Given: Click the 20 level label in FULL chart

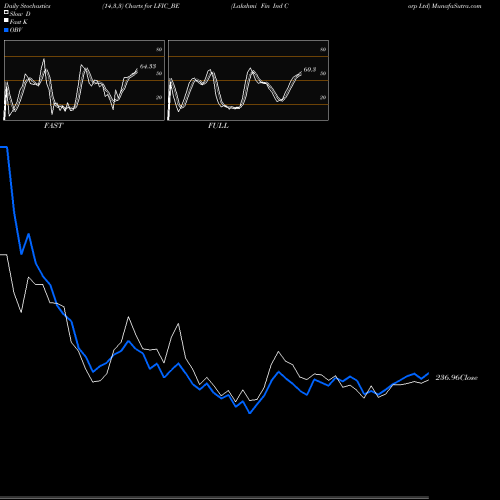Looking at the screenshot, I should pos(323,98).
